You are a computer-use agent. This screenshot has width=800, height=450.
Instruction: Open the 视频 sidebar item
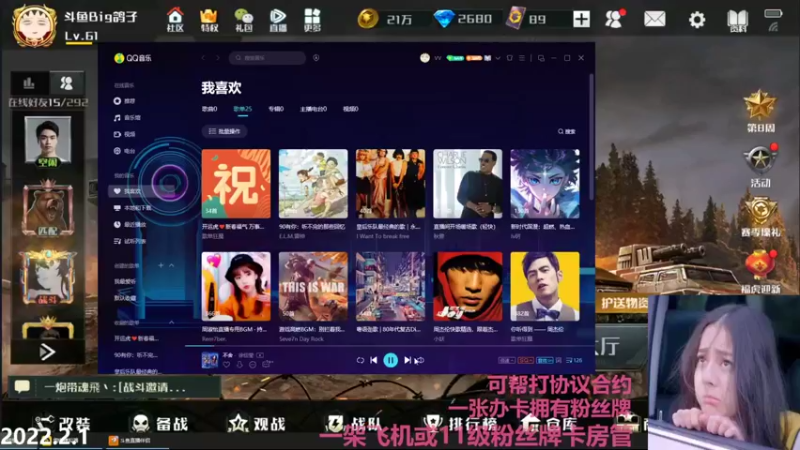125,134
